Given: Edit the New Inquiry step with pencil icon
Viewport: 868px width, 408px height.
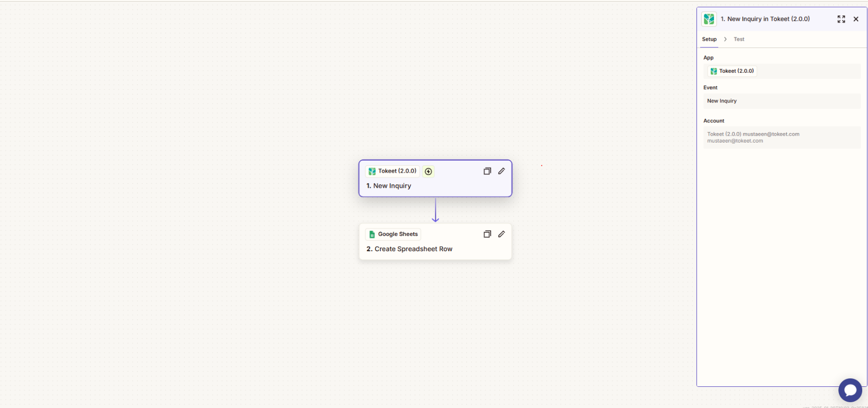Looking at the screenshot, I should [x=501, y=171].
